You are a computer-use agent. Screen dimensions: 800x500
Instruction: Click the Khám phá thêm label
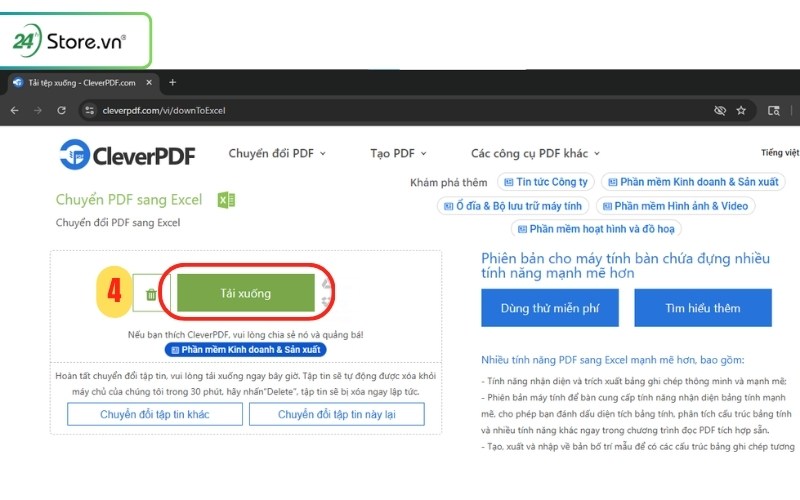(x=448, y=183)
